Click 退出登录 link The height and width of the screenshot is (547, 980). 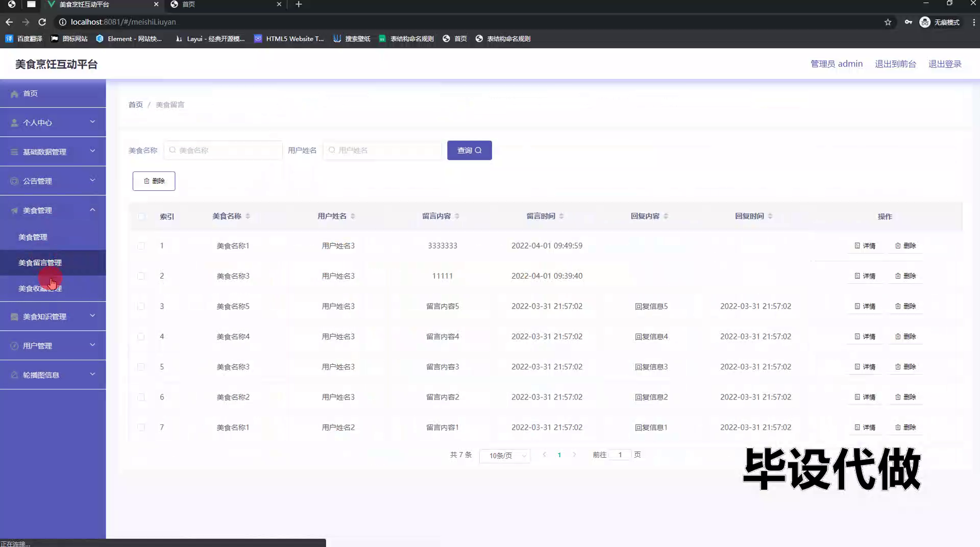point(945,64)
